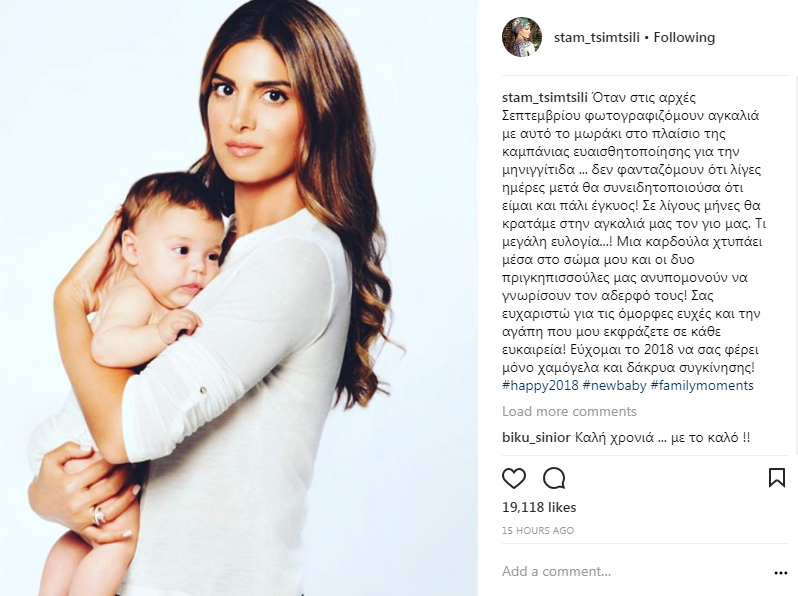This screenshot has width=798, height=596.
Task: Click the Καλή χρονιά comment text
Action: tap(662, 437)
